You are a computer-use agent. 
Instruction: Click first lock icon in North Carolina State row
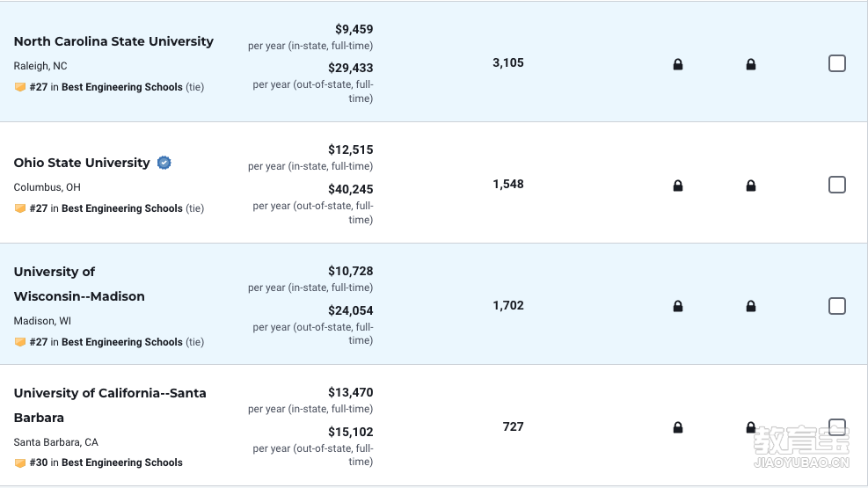677,64
